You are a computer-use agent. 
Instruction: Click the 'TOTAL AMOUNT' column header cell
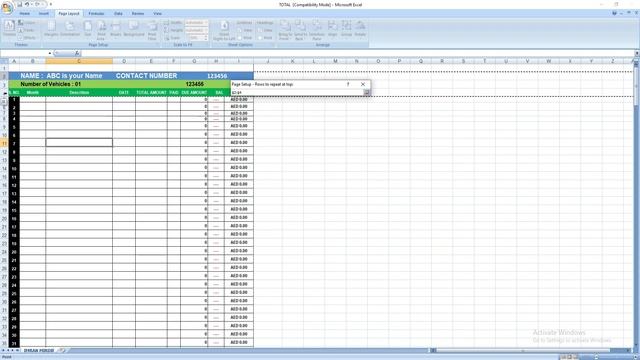pos(151,93)
